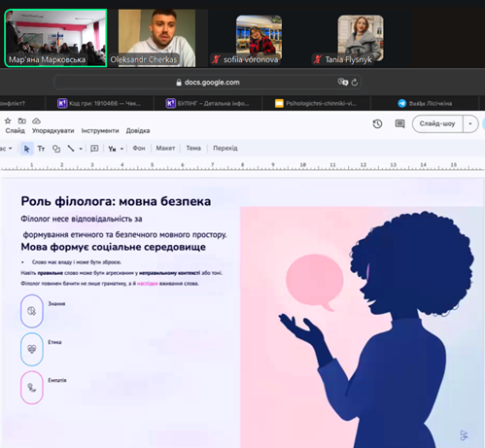This screenshot has height=448, width=485.
Task: Select Oleksandr Cherkas video thumbnail
Action: tap(156, 38)
